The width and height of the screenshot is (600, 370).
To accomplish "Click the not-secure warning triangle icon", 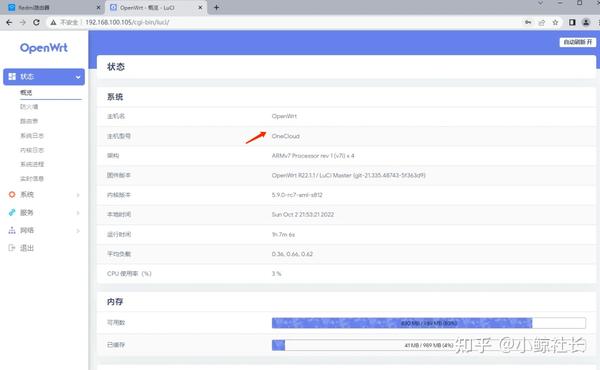I will (x=54, y=23).
